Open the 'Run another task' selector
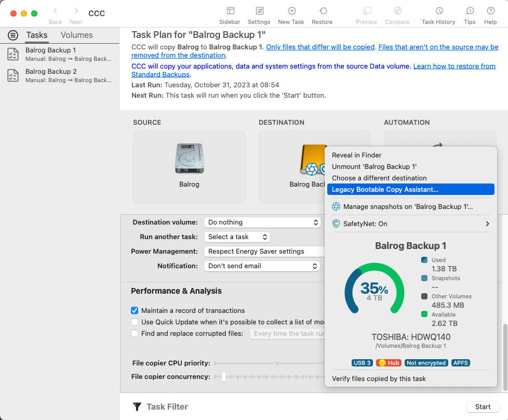The image size is (508, 420). pyautogui.click(x=237, y=237)
